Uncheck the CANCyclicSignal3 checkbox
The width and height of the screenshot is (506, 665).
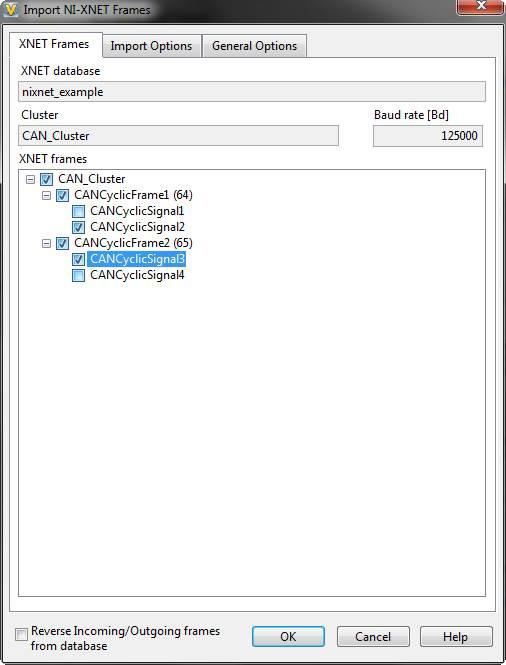coord(78,259)
